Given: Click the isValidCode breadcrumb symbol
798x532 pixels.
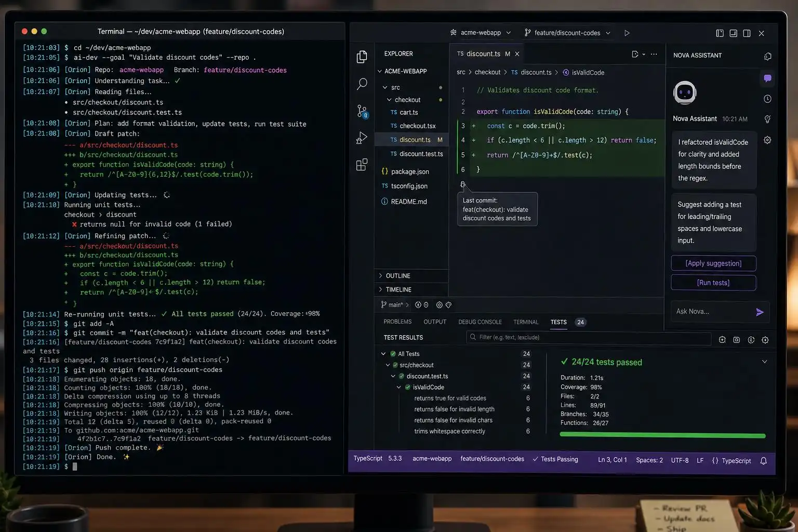Looking at the screenshot, I should point(583,73).
